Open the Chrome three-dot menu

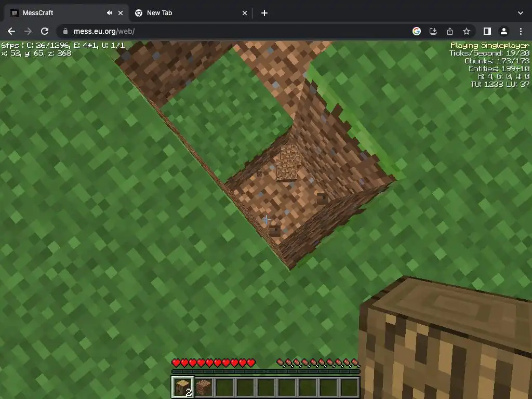point(521,31)
